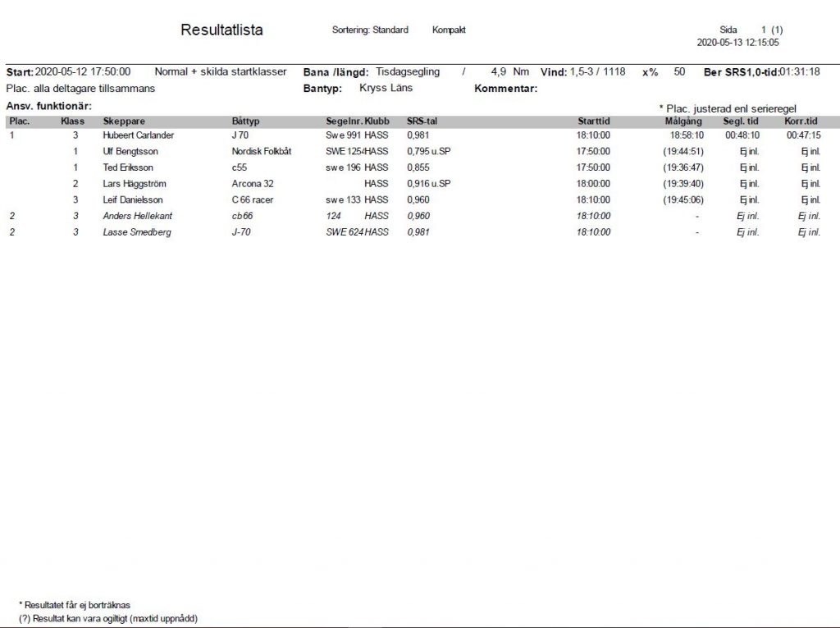Click the Tisdagsegling course name
The width and height of the screenshot is (840, 628).
[407, 72]
